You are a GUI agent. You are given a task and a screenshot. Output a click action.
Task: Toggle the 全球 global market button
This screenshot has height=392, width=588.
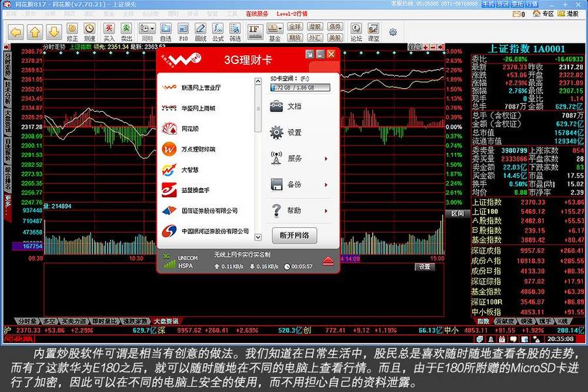pos(295,27)
